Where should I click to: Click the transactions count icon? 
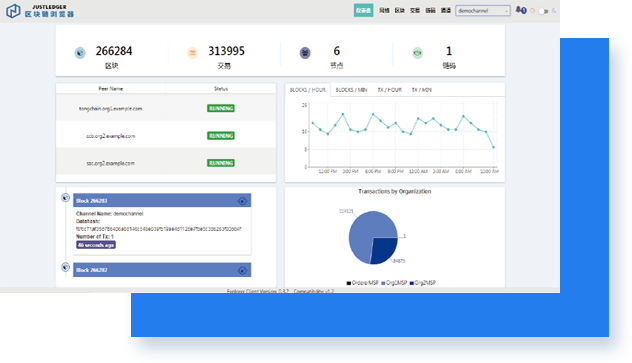click(192, 53)
